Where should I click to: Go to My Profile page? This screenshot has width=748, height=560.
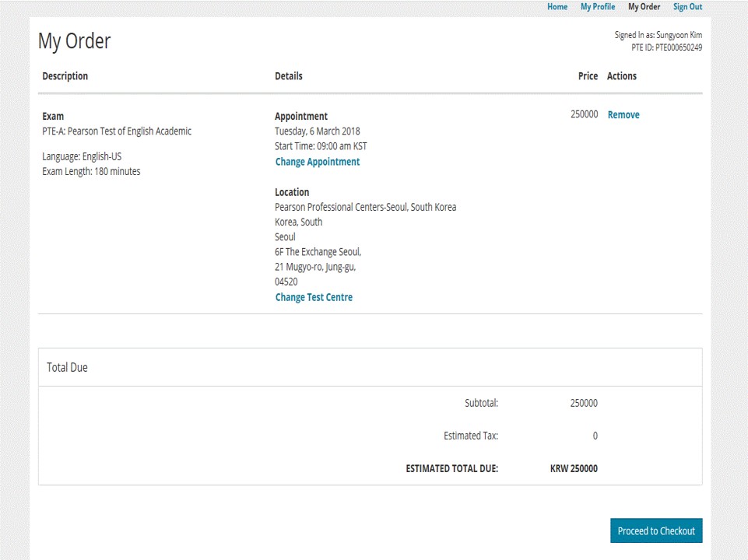[598, 7]
